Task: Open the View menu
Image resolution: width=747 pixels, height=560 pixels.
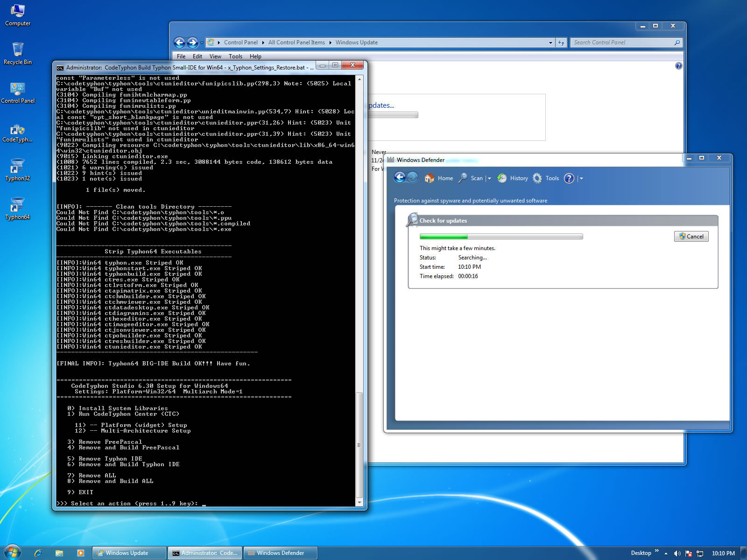Action: coord(215,56)
